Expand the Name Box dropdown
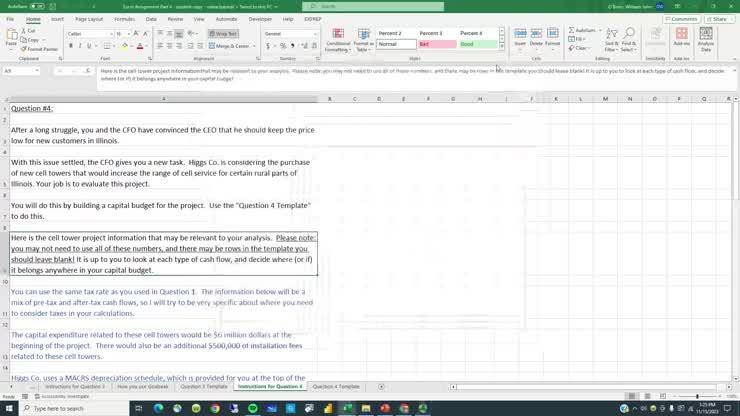 (39, 71)
